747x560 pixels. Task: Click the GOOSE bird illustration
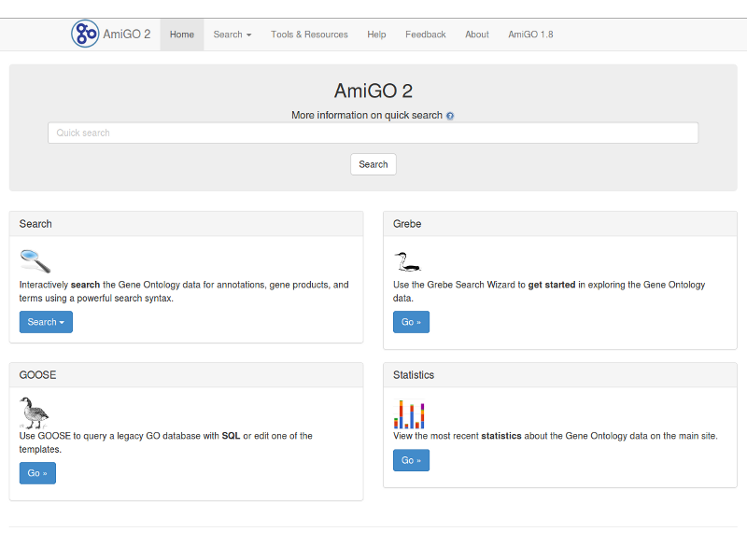(34, 412)
